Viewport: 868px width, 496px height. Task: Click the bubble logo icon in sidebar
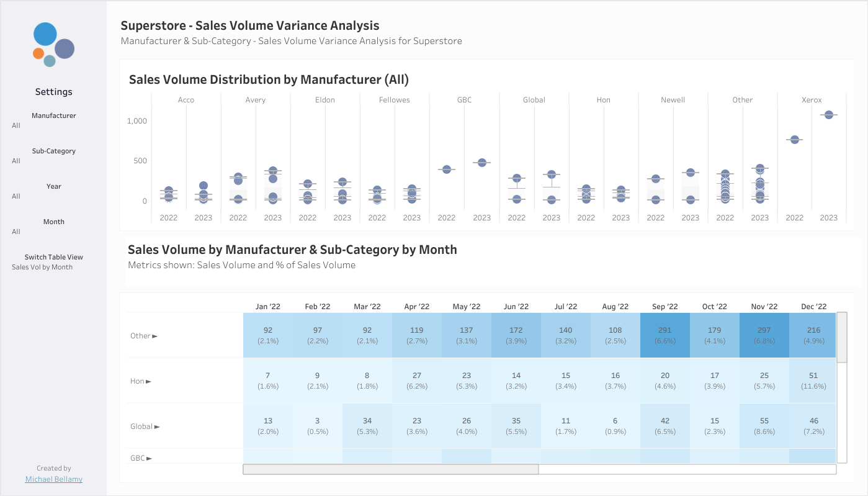tap(53, 44)
